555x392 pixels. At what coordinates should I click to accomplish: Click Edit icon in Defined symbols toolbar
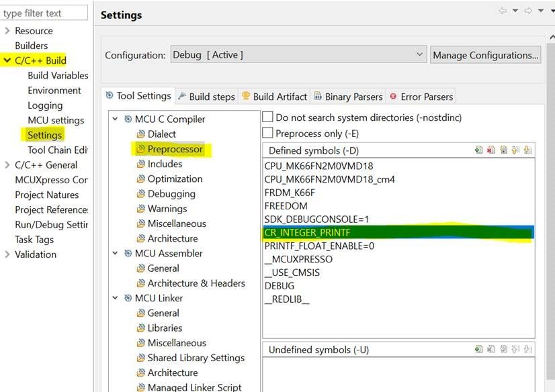503,150
